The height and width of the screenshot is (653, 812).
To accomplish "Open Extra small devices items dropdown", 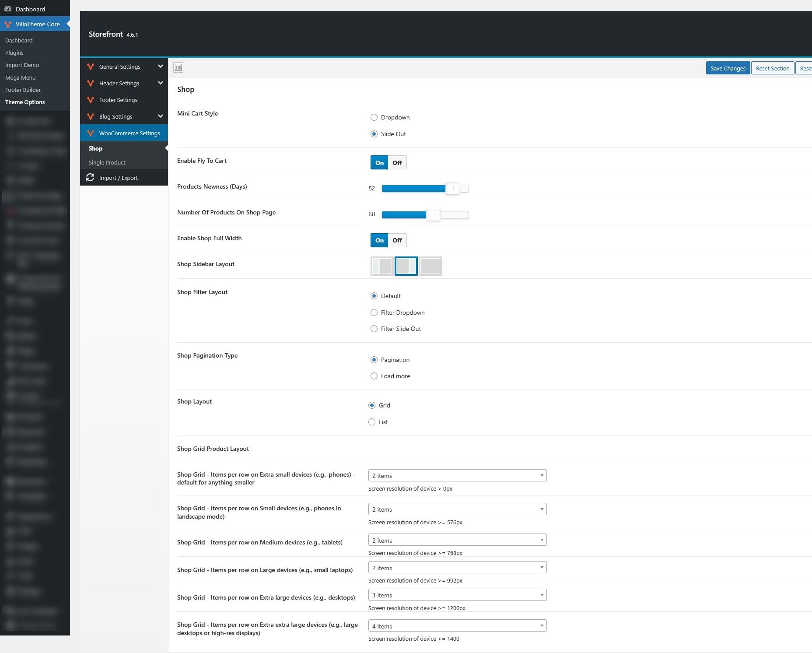I will click(x=457, y=476).
